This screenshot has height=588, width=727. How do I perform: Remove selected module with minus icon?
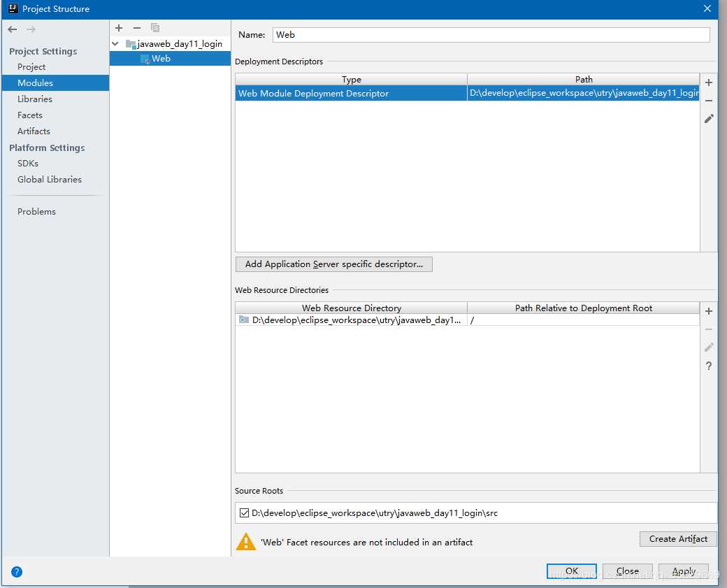[x=137, y=28]
